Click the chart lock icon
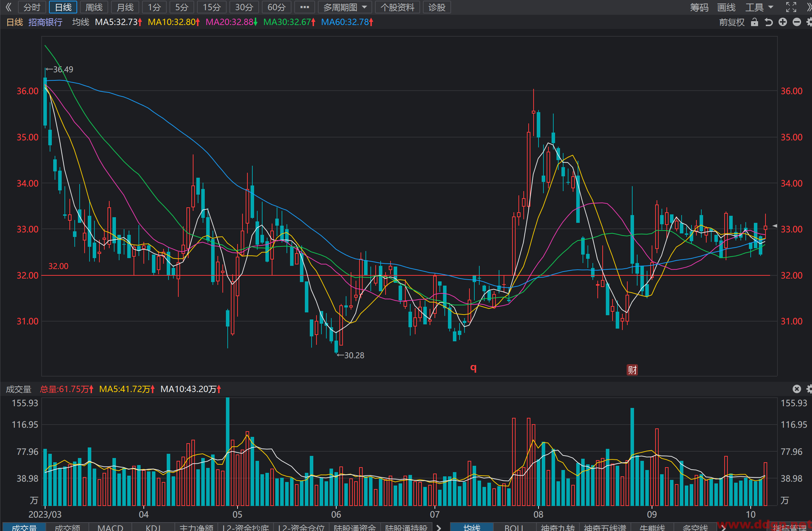 [x=755, y=22]
